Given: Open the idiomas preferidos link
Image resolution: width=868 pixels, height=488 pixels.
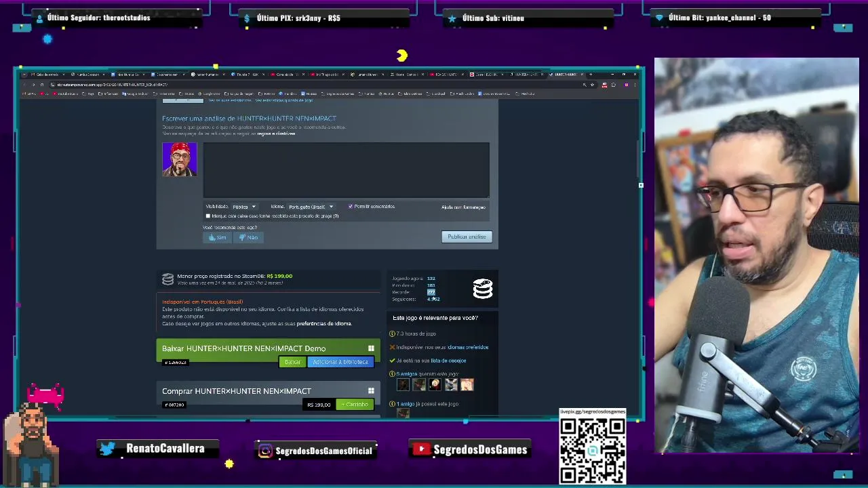Looking at the screenshot, I should pos(468,347).
